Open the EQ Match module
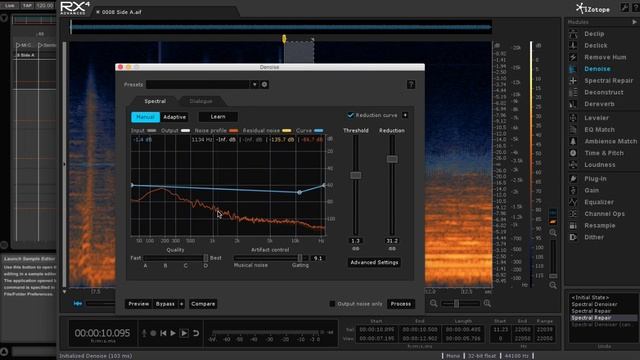The height and width of the screenshot is (360, 640). [599, 129]
